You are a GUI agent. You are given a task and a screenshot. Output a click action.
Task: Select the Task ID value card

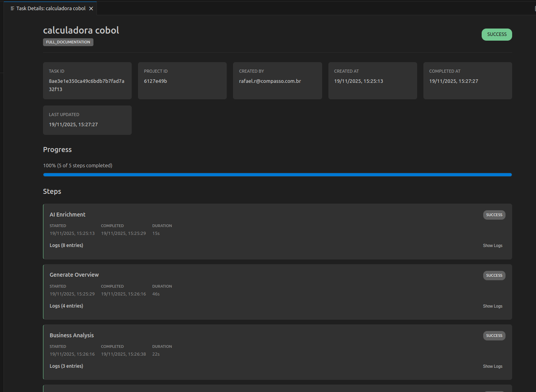pyautogui.click(x=87, y=81)
